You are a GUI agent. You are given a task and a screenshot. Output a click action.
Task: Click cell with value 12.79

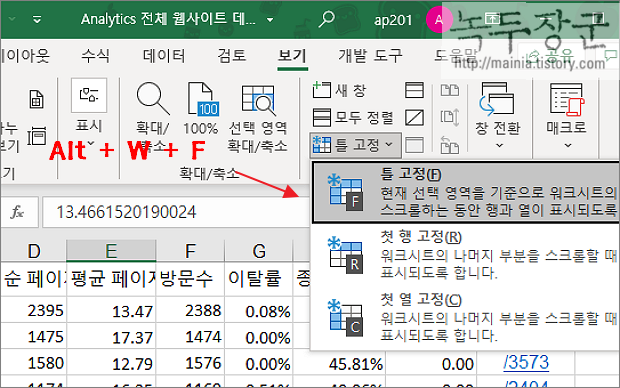tap(111, 363)
